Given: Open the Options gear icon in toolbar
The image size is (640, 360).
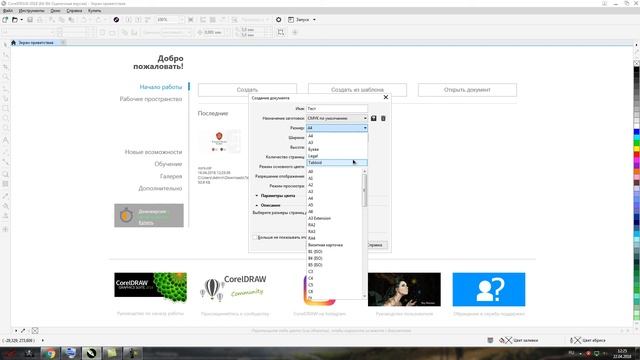Looking at the screenshot, I should [278, 20].
